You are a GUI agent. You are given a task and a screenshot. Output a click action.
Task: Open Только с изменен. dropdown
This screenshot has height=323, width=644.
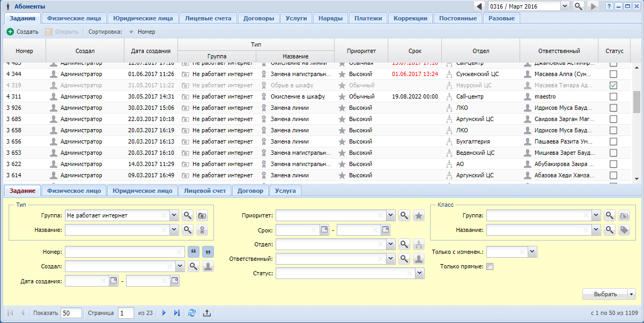532,251
